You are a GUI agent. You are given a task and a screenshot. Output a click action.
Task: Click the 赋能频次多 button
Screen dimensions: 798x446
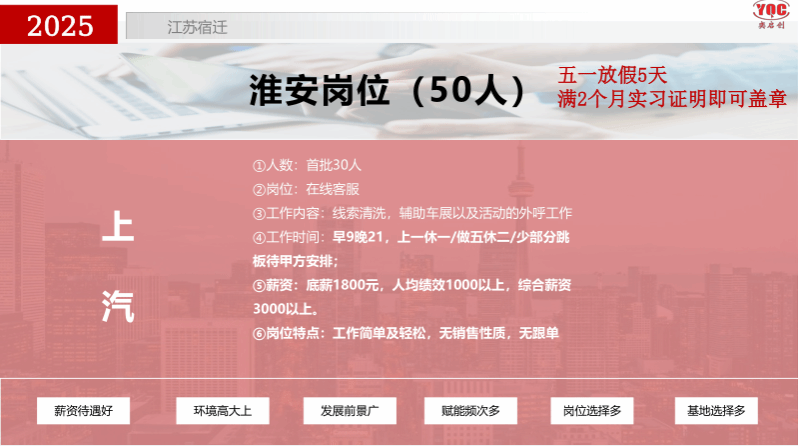tap(471, 410)
